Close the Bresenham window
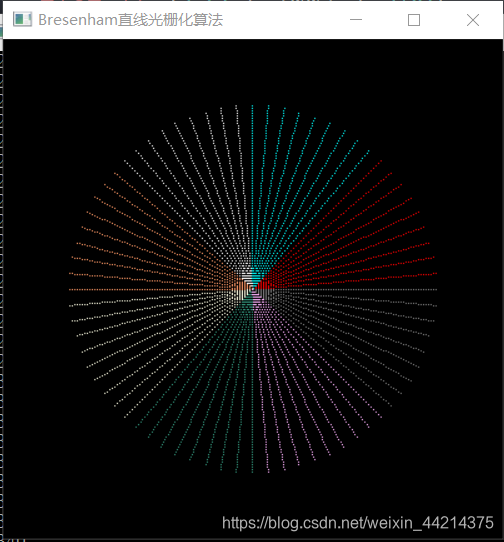The image size is (504, 542). 473,20
